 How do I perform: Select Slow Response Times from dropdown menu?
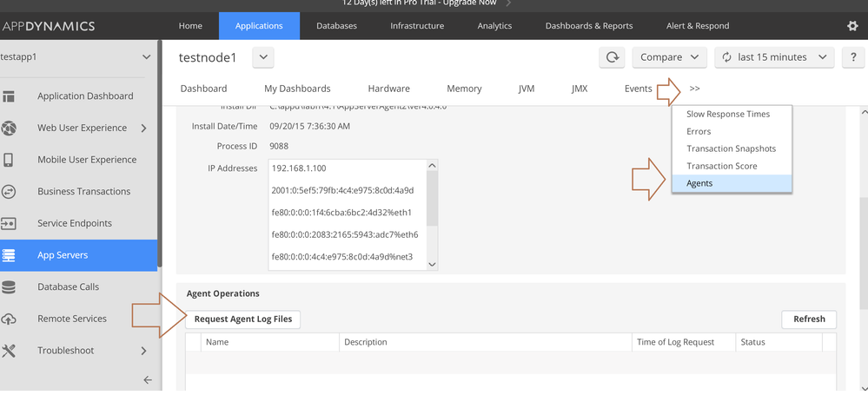[x=732, y=114]
